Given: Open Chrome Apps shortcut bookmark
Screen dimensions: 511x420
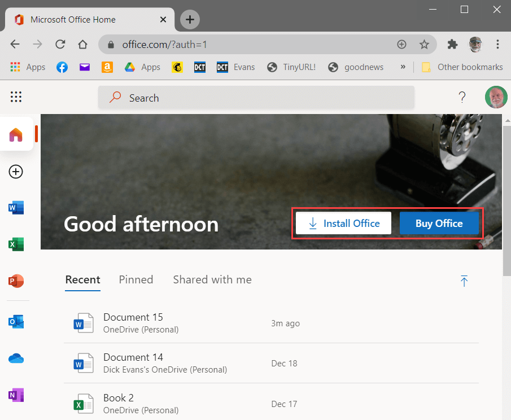Looking at the screenshot, I should click(28, 67).
